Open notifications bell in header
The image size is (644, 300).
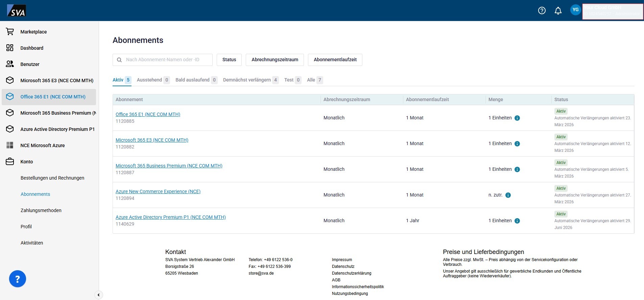pos(558,10)
